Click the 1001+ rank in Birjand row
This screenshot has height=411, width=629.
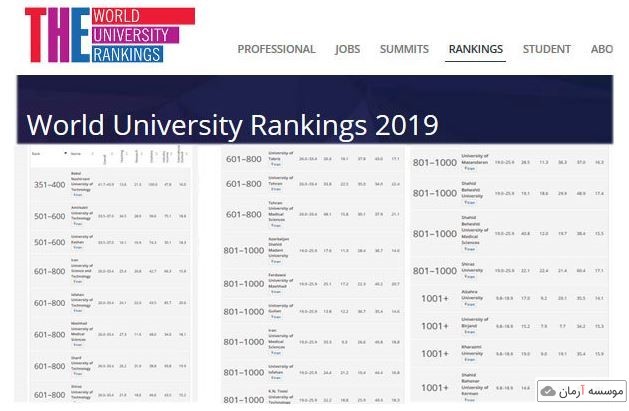[x=435, y=326]
